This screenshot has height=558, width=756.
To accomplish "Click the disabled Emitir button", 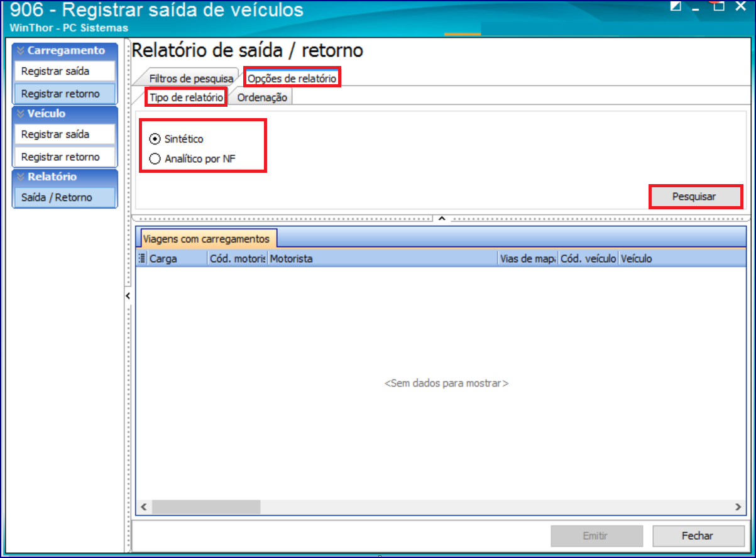I will click(596, 536).
